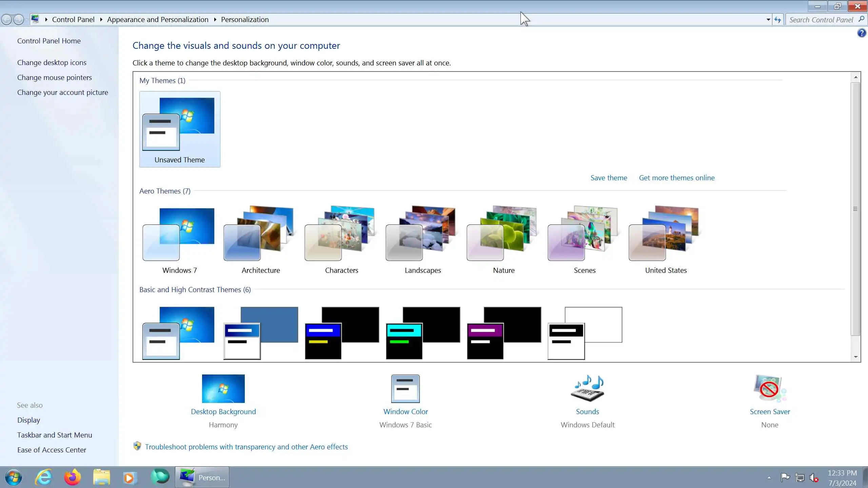
Task: Open the Desktop Background settings icon
Action: [223, 388]
